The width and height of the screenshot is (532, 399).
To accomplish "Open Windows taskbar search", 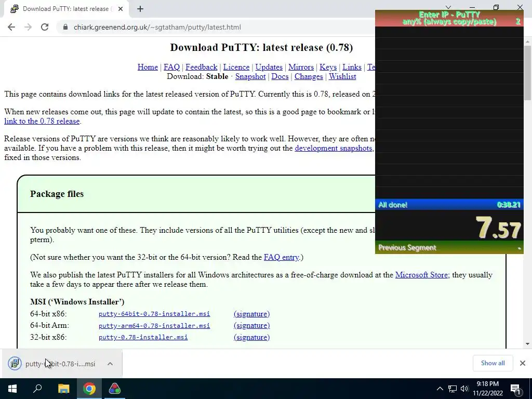I will 37,389.
